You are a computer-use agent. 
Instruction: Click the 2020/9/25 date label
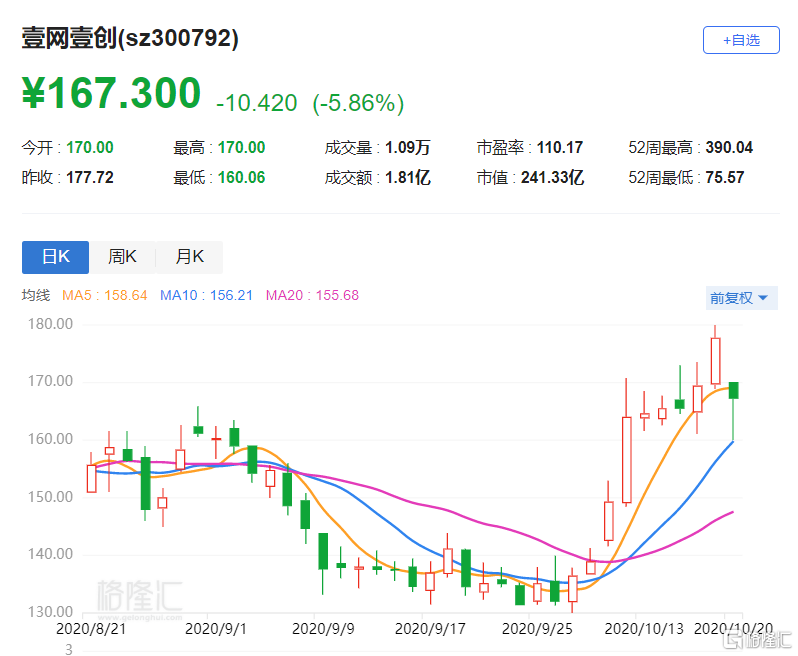point(537,629)
